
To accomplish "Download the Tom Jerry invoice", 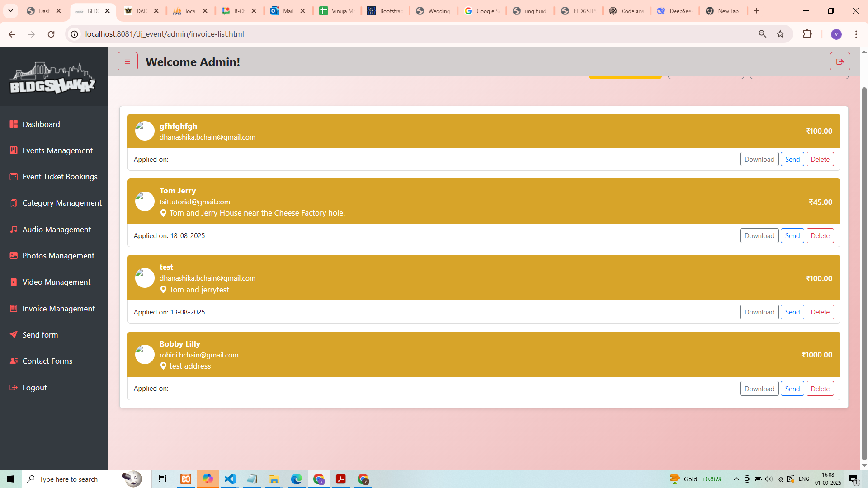I will click(759, 236).
